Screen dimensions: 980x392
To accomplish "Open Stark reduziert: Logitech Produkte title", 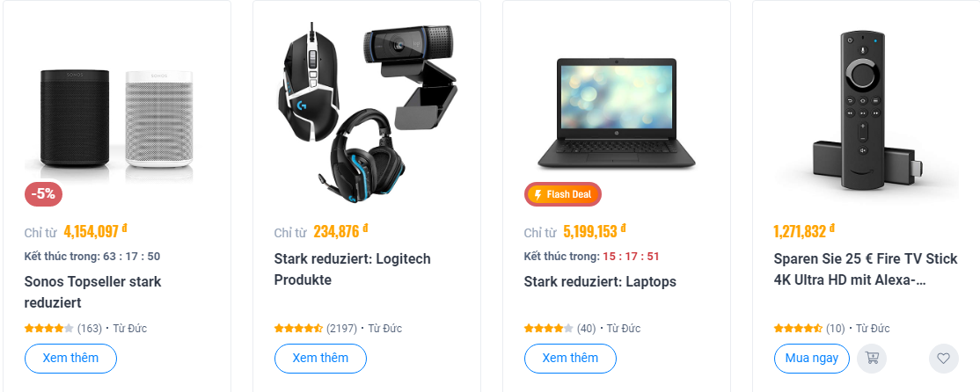I will [353, 269].
